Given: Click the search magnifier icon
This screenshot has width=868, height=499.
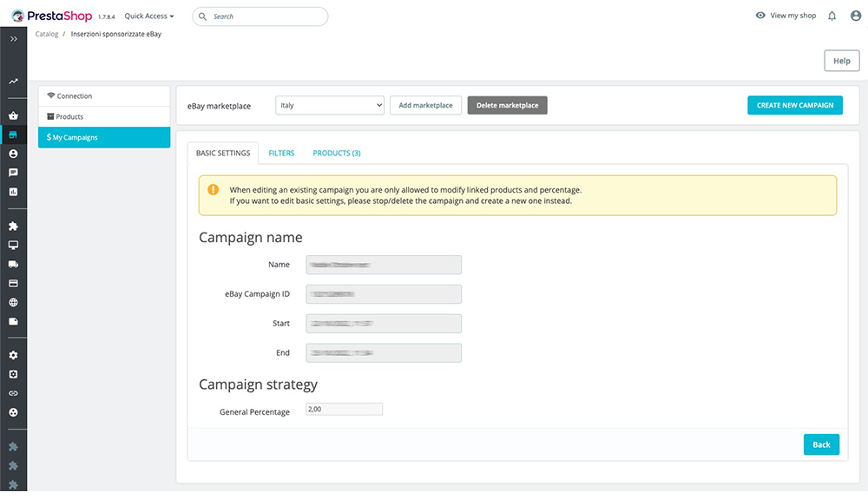Looking at the screenshot, I should 202,16.
